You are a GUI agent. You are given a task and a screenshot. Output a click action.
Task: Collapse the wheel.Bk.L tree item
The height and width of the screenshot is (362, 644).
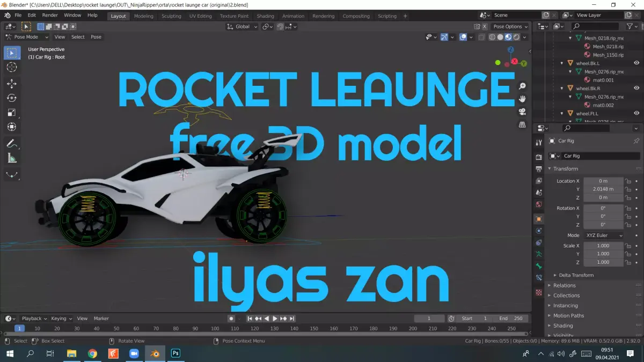click(x=562, y=63)
